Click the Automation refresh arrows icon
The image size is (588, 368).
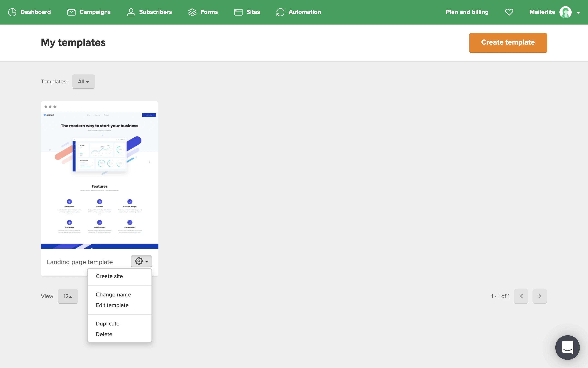(280, 12)
